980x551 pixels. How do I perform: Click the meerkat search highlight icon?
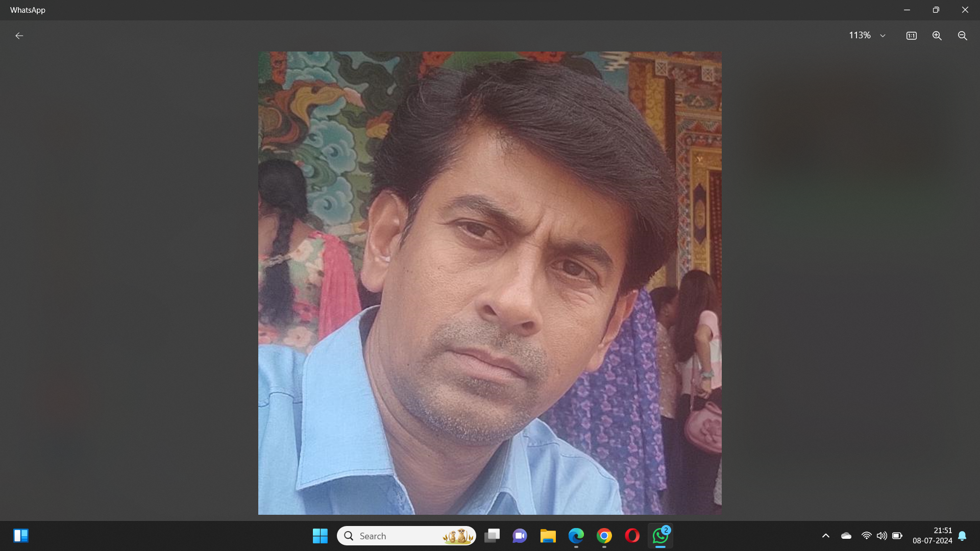pos(458,536)
